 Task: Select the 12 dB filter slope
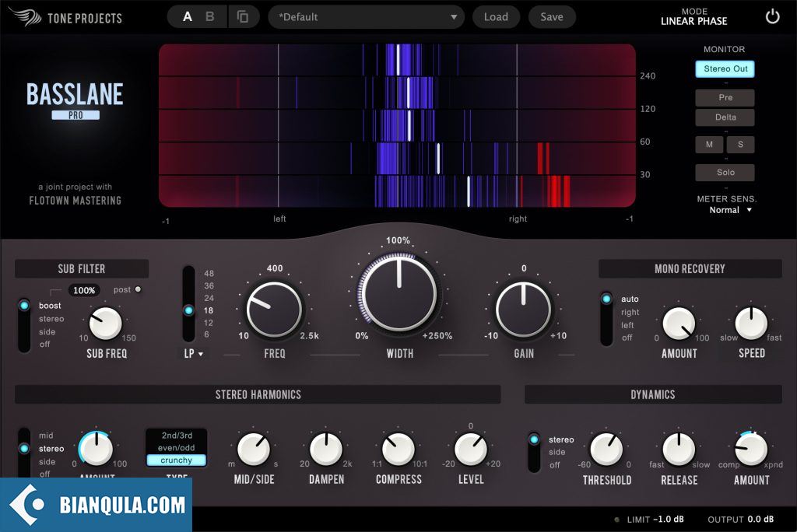pyautogui.click(x=209, y=322)
